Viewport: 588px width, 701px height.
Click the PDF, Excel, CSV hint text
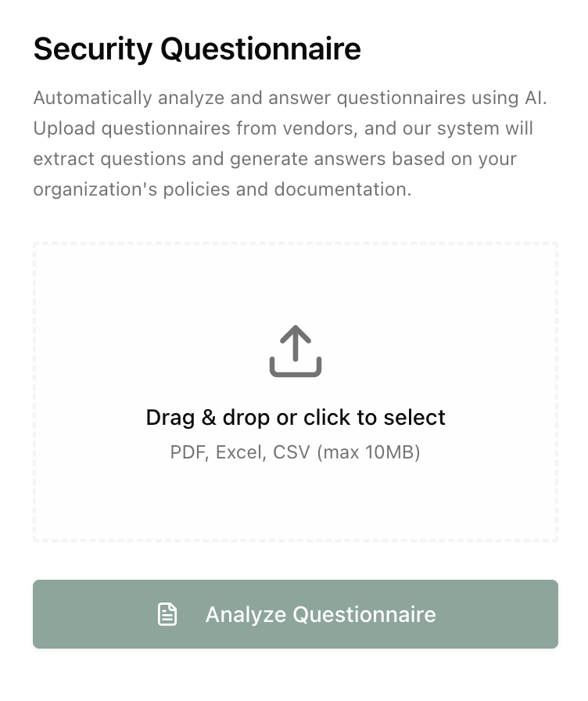[295, 451]
